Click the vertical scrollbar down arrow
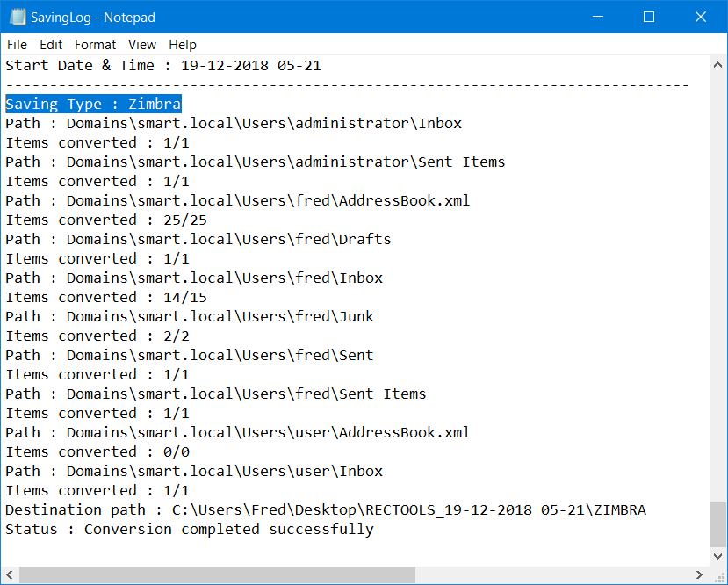 717,556
